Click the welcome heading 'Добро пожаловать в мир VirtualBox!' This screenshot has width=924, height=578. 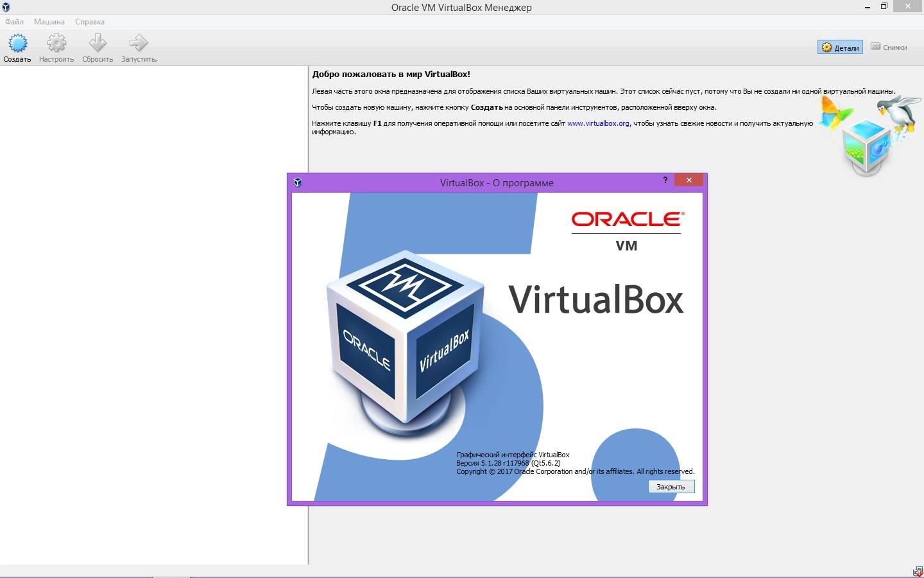391,74
